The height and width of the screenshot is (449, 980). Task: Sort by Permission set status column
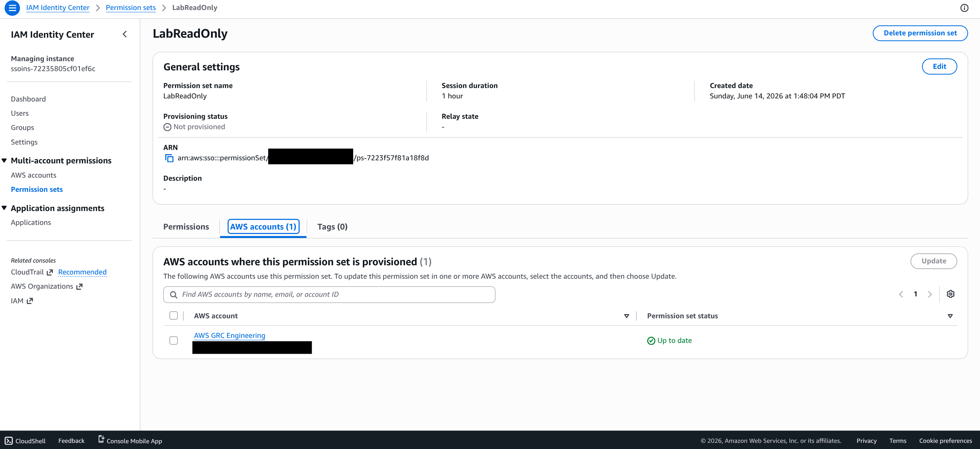click(x=950, y=316)
